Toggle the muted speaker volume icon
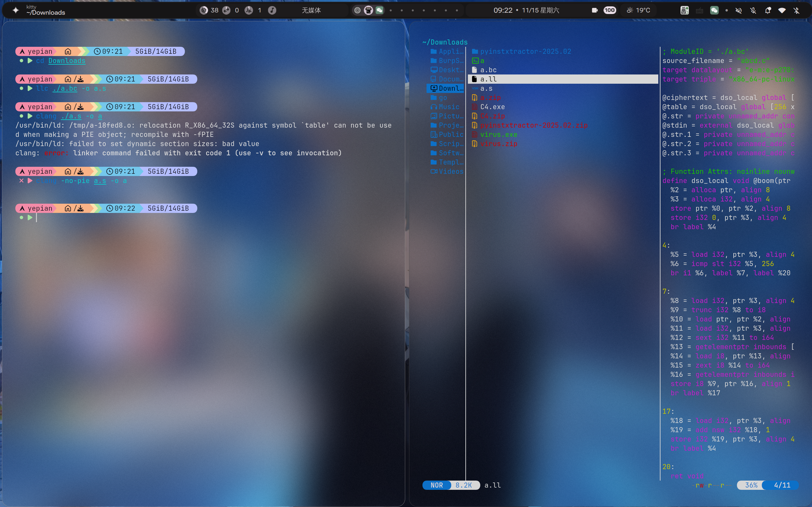This screenshot has width=812, height=507. coord(738,10)
